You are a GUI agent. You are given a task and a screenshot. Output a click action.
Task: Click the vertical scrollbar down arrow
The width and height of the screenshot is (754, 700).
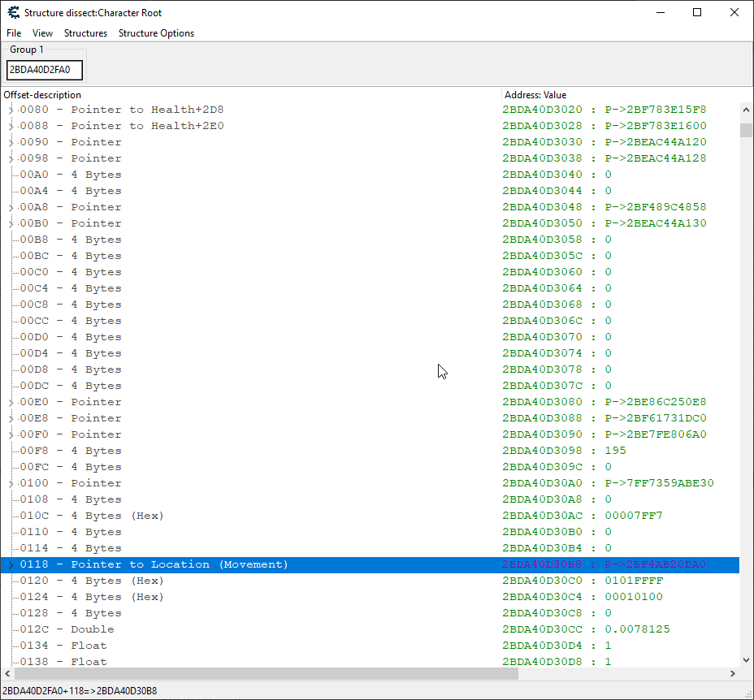point(746,660)
